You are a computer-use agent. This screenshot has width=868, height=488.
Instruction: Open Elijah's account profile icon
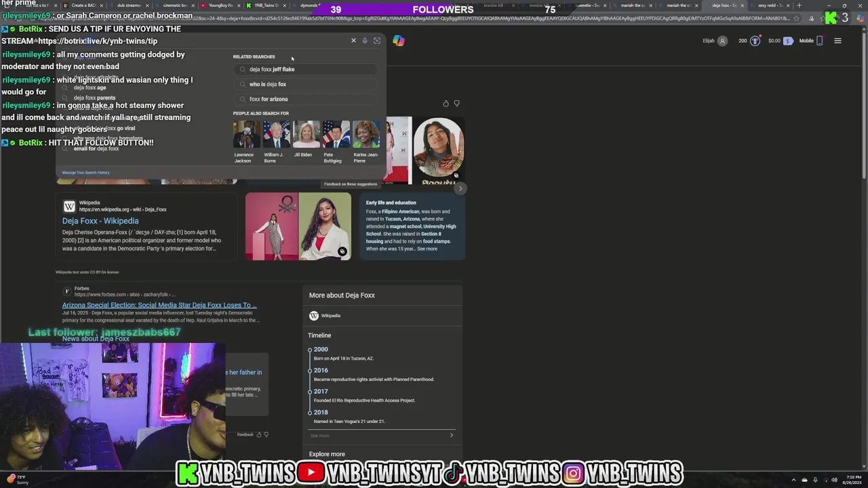722,41
